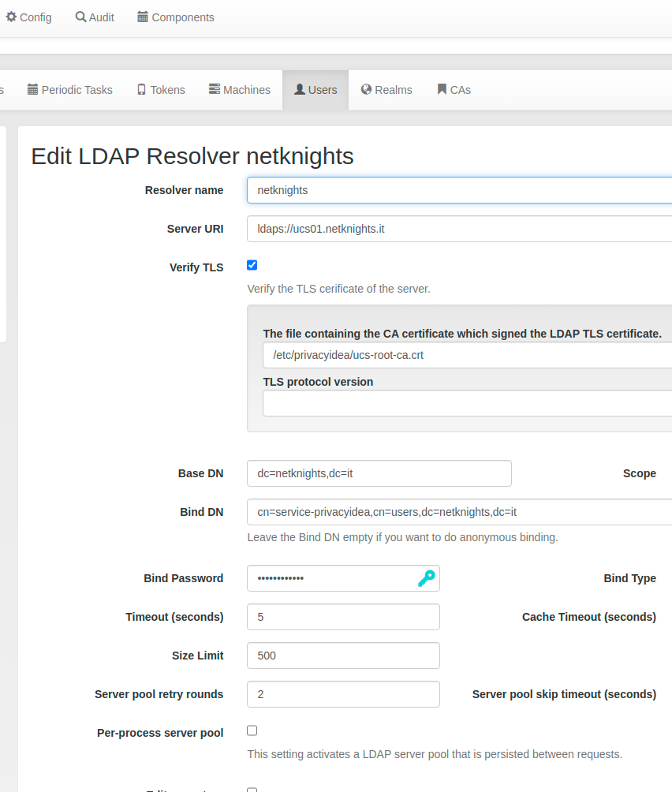The image size is (672, 792).
Task: Click the Server URI input field
Action: point(457,229)
